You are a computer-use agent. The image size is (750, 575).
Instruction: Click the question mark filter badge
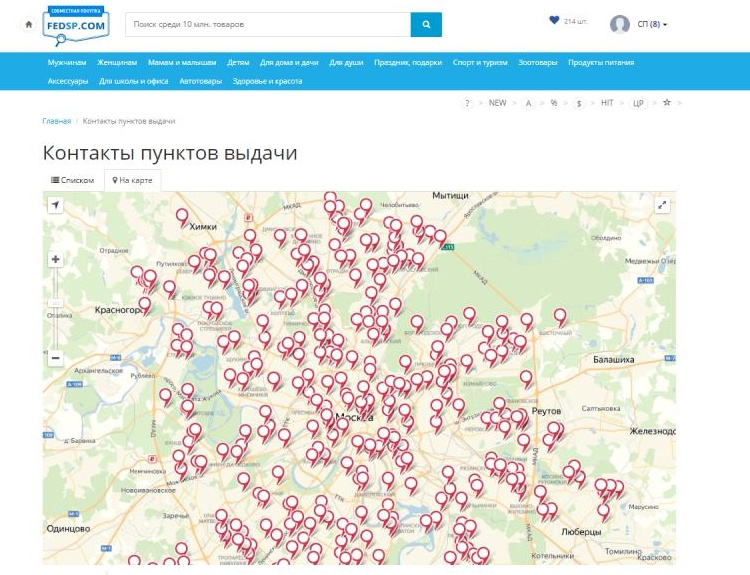(467, 104)
